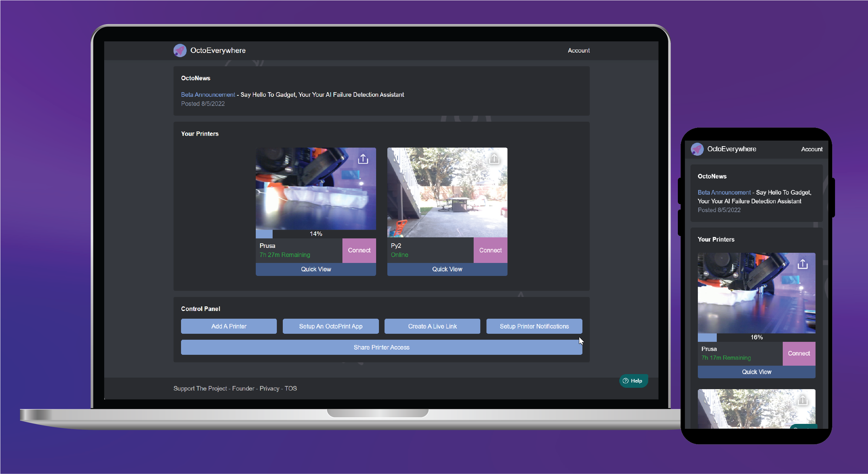Click the Help button icon
Image resolution: width=868 pixels, height=474 pixels.
pos(626,381)
